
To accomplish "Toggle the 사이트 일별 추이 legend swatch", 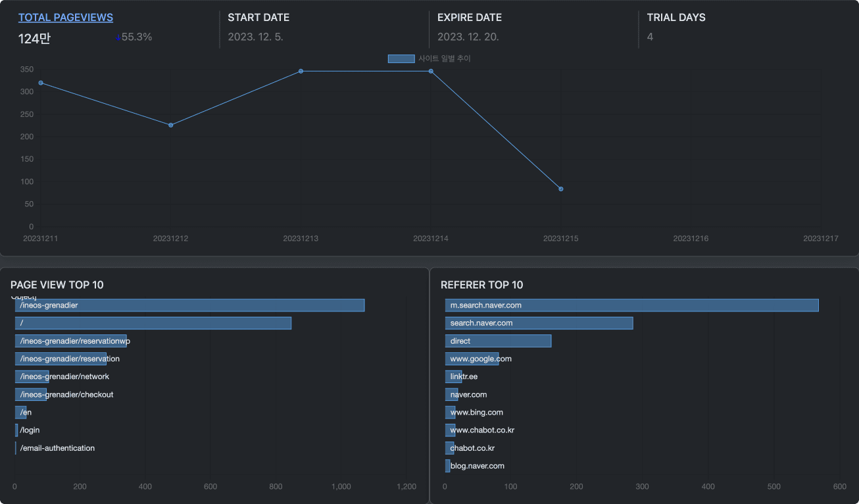I will tap(401, 58).
